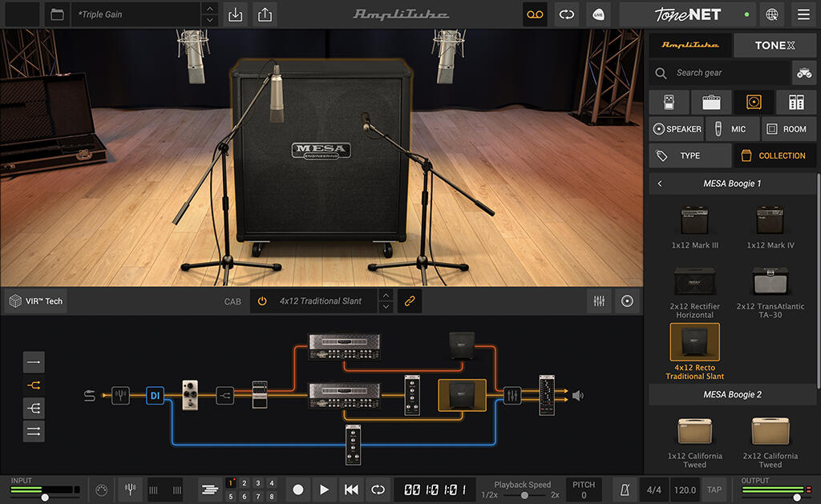The height and width of the screenshot is (504, 821).
Task: Select the rack effects gear category icon
Action: (x=796, y=102)
